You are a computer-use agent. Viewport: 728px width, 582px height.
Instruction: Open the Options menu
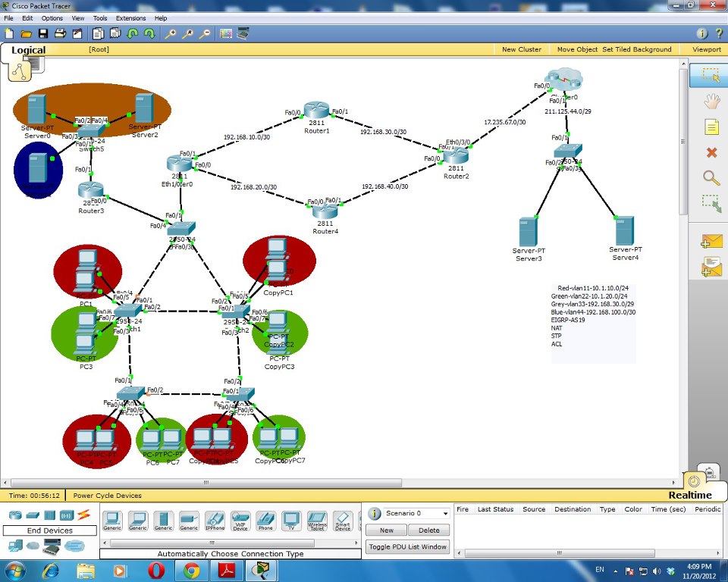coord(52,18)
